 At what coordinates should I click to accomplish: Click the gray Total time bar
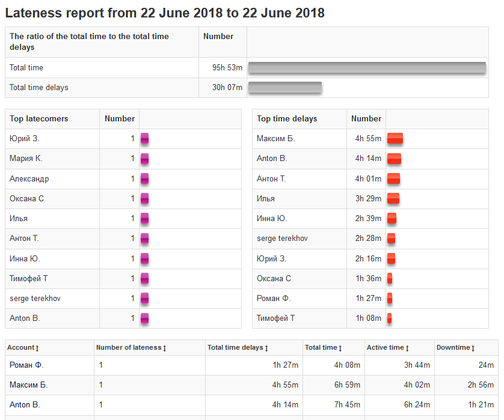coord(367,67)
